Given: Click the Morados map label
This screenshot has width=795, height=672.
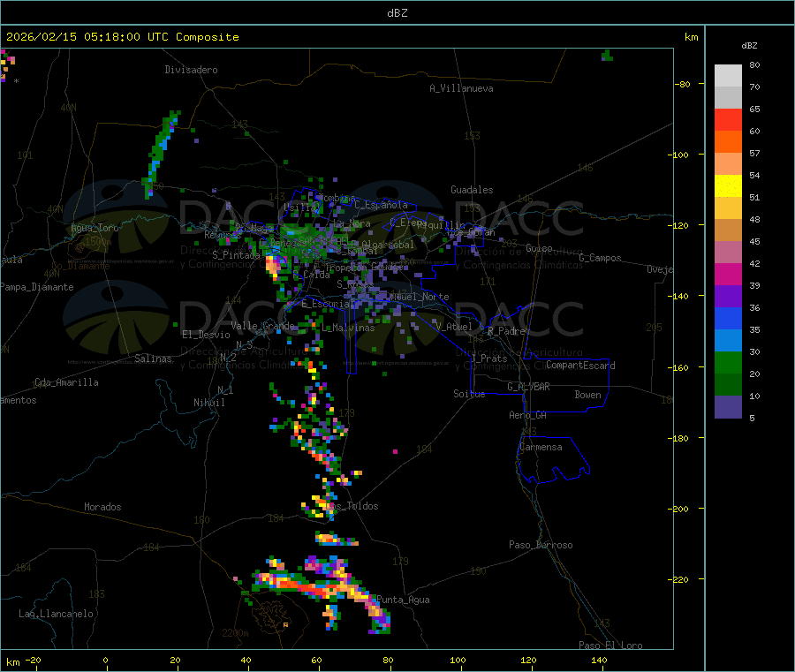Looking at the screenshot, I should 102,507.
